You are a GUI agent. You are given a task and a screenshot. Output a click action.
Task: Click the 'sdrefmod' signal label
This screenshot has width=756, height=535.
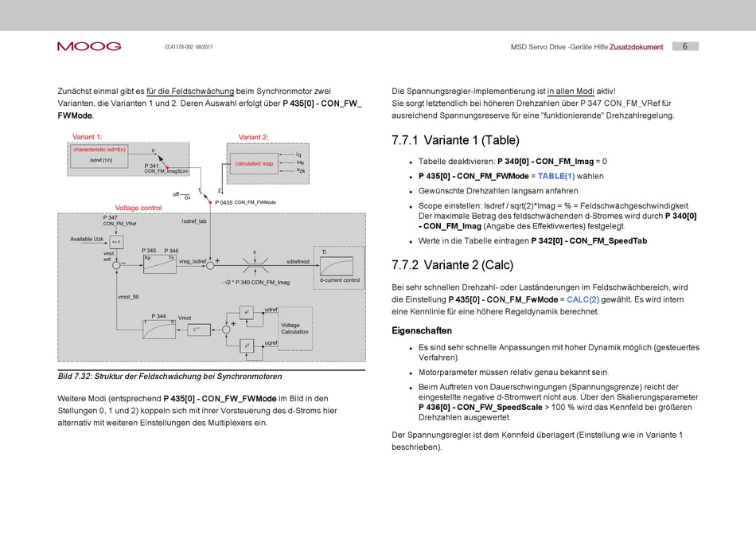click(298, 261)
